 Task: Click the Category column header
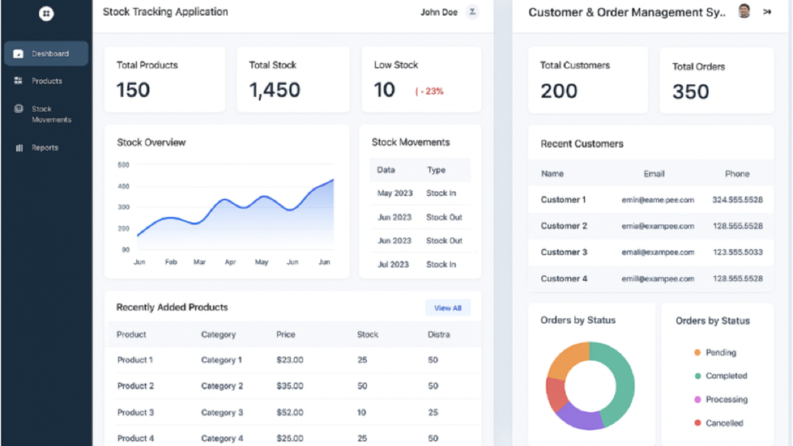218,334
